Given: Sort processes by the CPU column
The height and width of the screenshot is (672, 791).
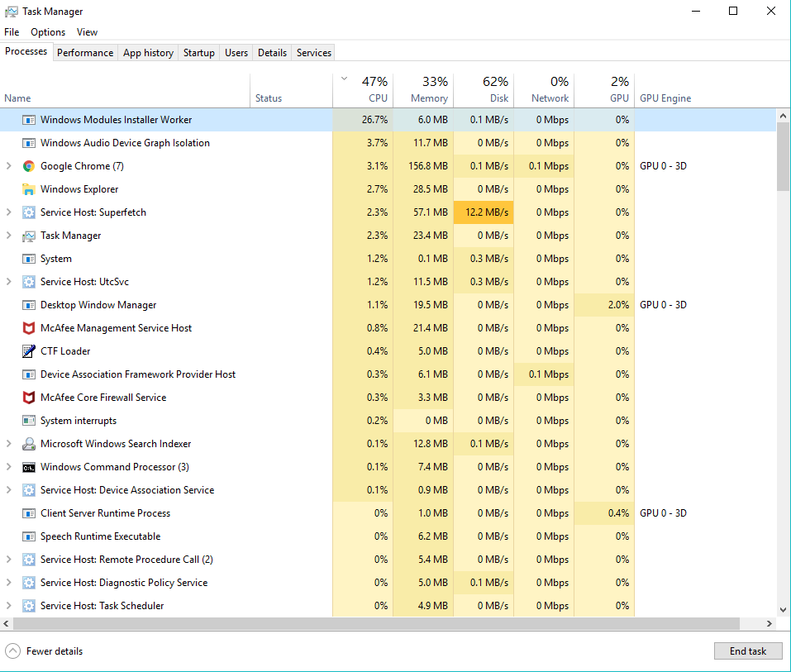Looking at the screenshot, I should coord(363,90).
